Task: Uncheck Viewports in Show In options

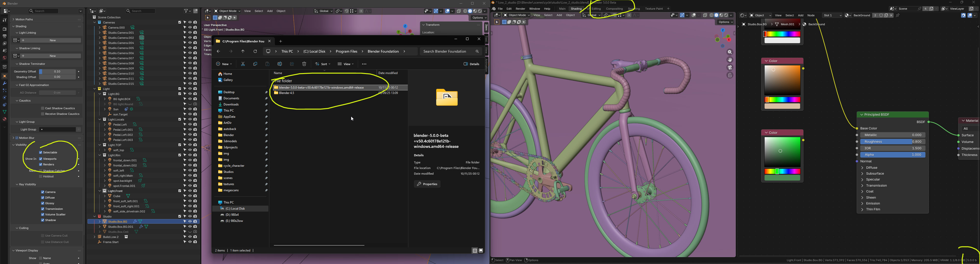Action: pos(41,159)
